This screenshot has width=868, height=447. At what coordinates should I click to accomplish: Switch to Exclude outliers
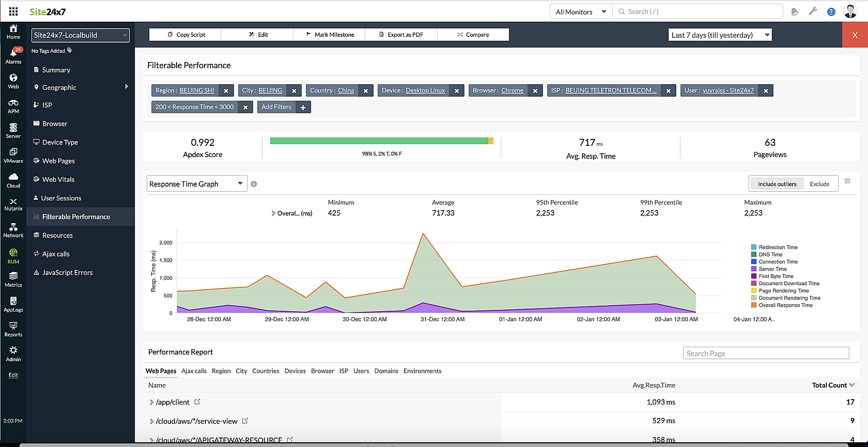[819, 184]
